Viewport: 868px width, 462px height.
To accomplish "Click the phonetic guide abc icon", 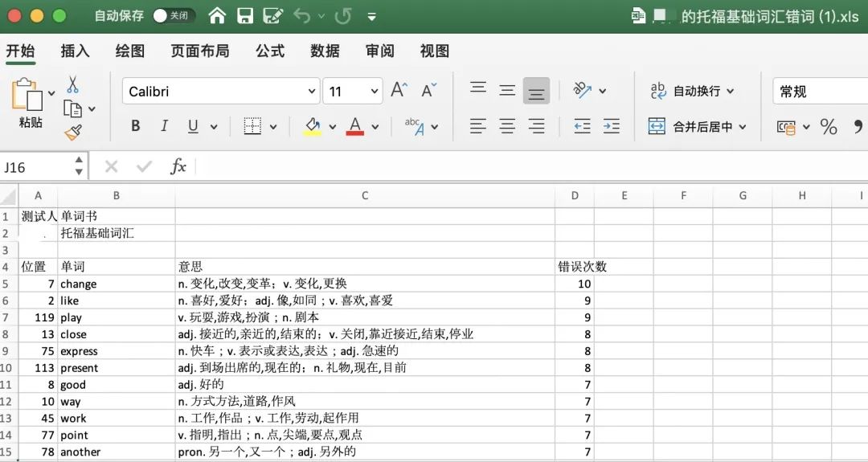I will (415, 126).
